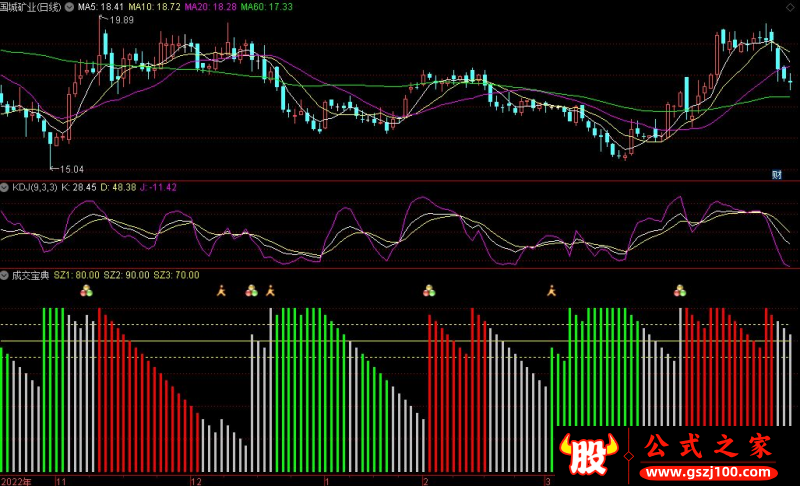This screenshot has height=486, width=800.
Task: Click the second running-man signal icon in 成交宝典
Action: [270, 291]
